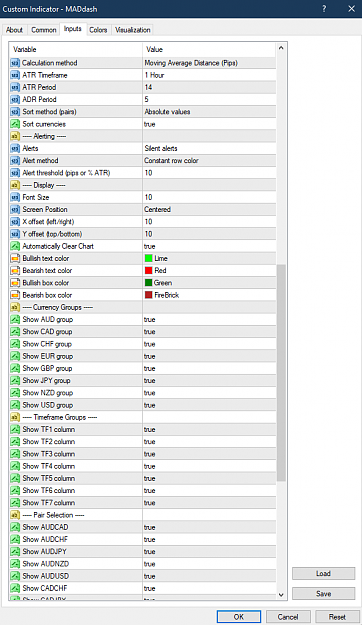Click the Display section string icon
This screenshot has height=625, width=362.
click(x=15, y=185)
